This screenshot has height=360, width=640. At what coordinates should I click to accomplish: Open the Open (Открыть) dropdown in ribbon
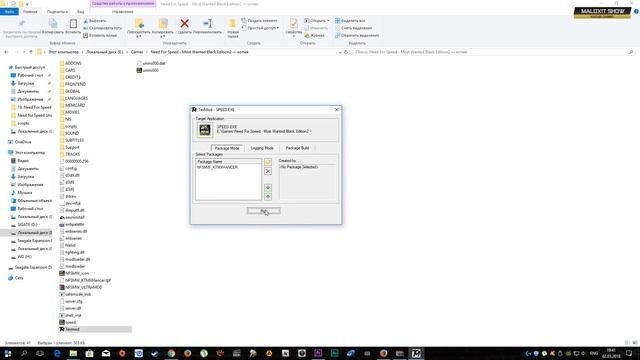point(317,21)
